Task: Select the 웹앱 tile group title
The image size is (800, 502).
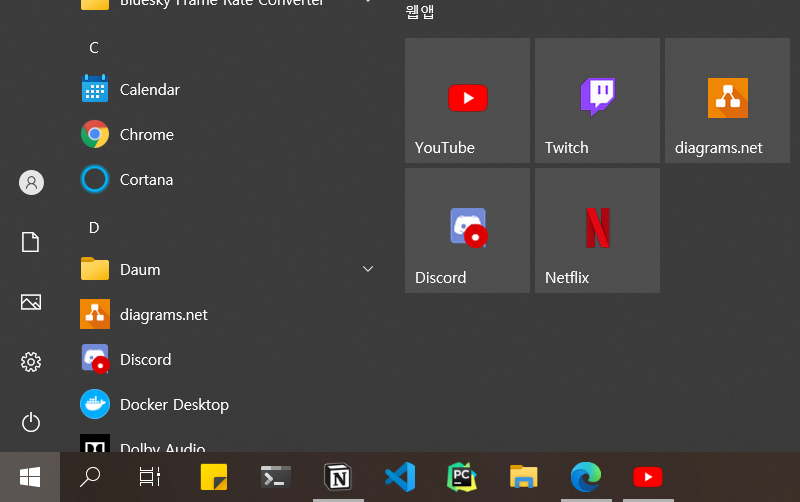Action: tap(420, 11)
